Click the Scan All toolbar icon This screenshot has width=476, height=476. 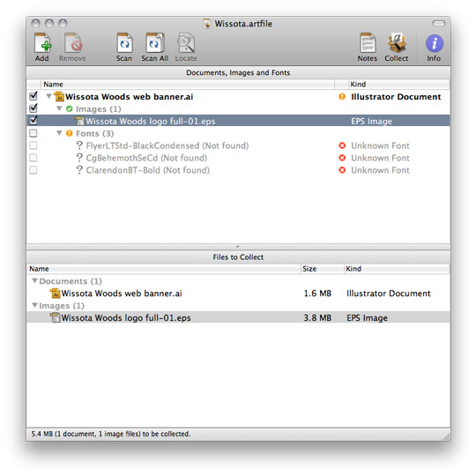pyautogui.click(x=155, y=43)
